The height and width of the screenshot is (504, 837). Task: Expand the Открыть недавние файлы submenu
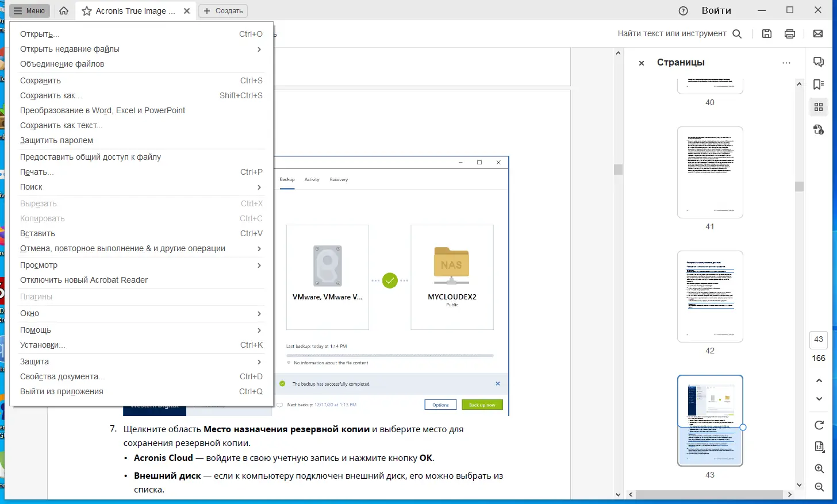[x=141, y=49]
